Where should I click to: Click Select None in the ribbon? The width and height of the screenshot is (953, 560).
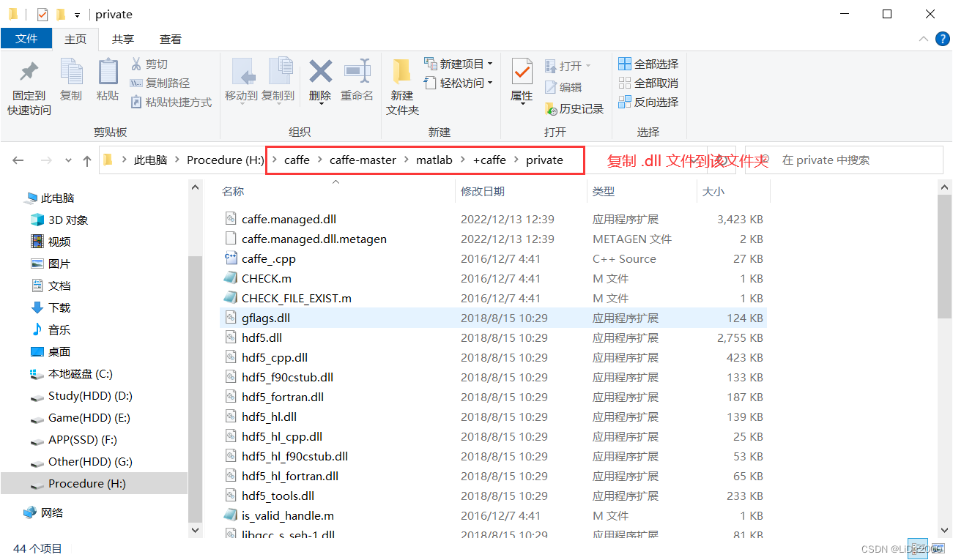tap(648, 83)
